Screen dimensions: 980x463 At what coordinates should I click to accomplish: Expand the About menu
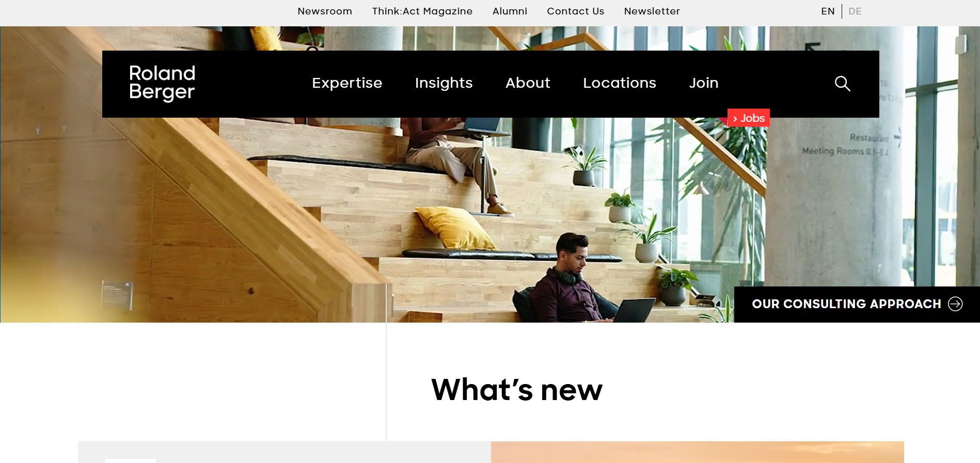528,83
